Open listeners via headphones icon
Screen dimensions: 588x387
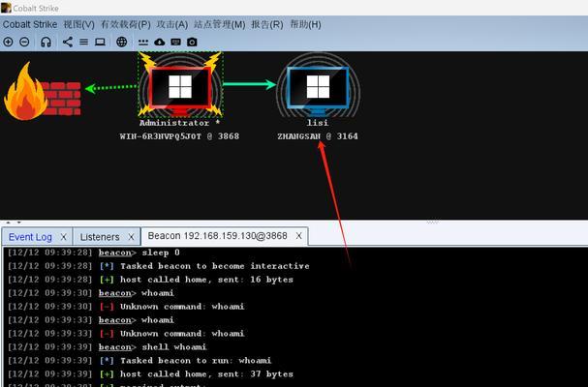pos(46,42)
